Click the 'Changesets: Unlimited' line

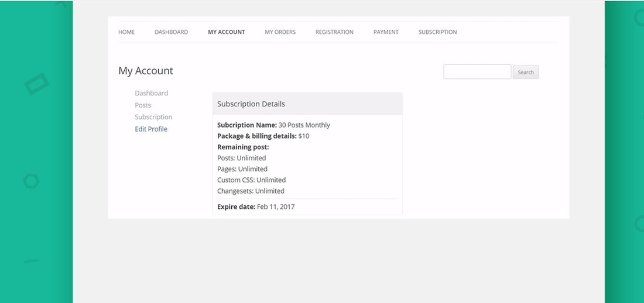(x=251, y=191)
